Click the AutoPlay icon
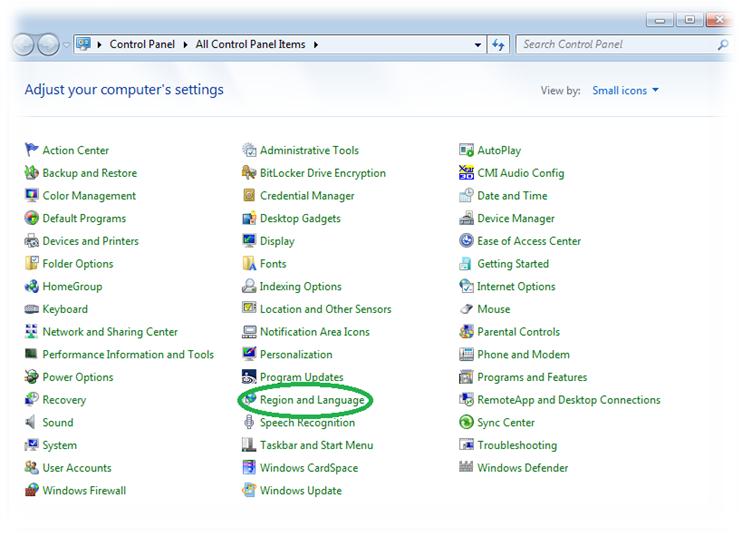This screenshot has height=536, width=741. pyautogui.click(x=466, y=150)
